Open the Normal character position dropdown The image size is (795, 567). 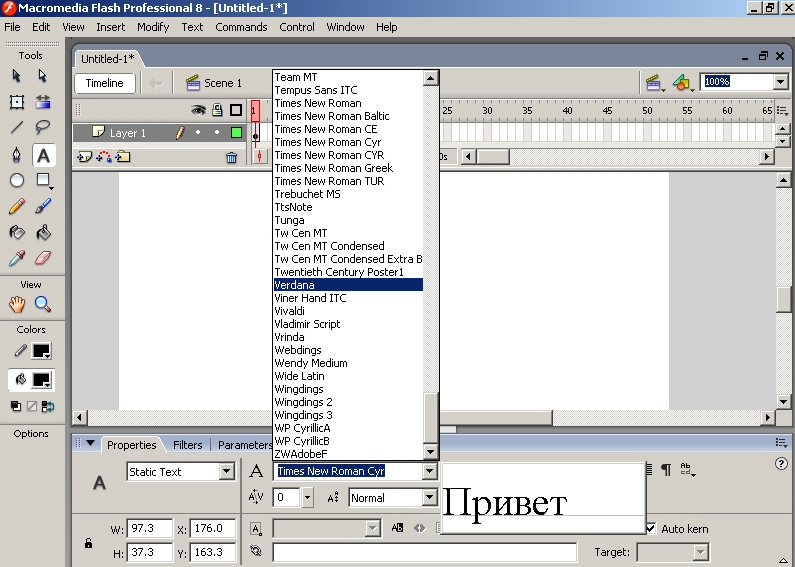[429, 498]
